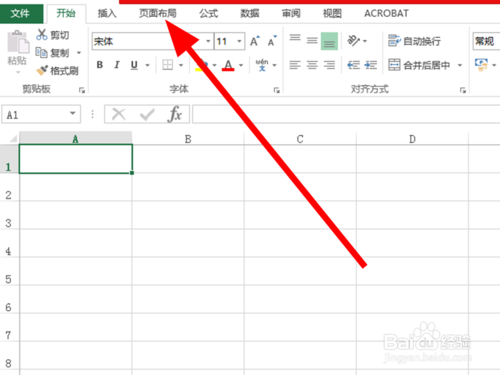The width and height of the screenshot is (500, 375).
Task: Select the Format Painter (格式刷) tool
Action: (57, 70)
